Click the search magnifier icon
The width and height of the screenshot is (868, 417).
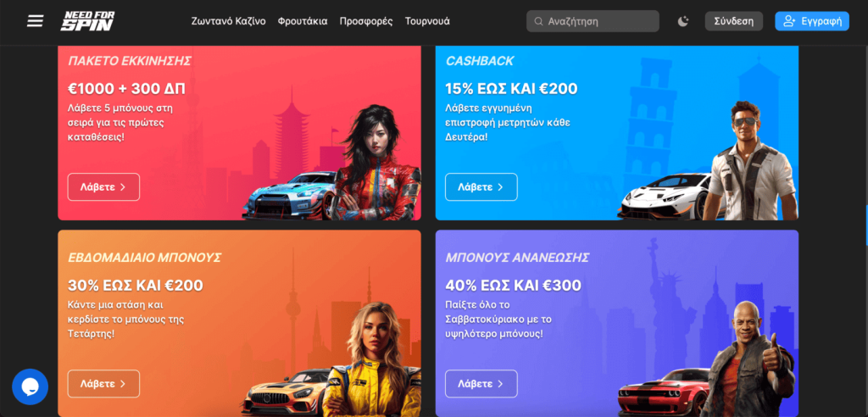coord(538,21)
